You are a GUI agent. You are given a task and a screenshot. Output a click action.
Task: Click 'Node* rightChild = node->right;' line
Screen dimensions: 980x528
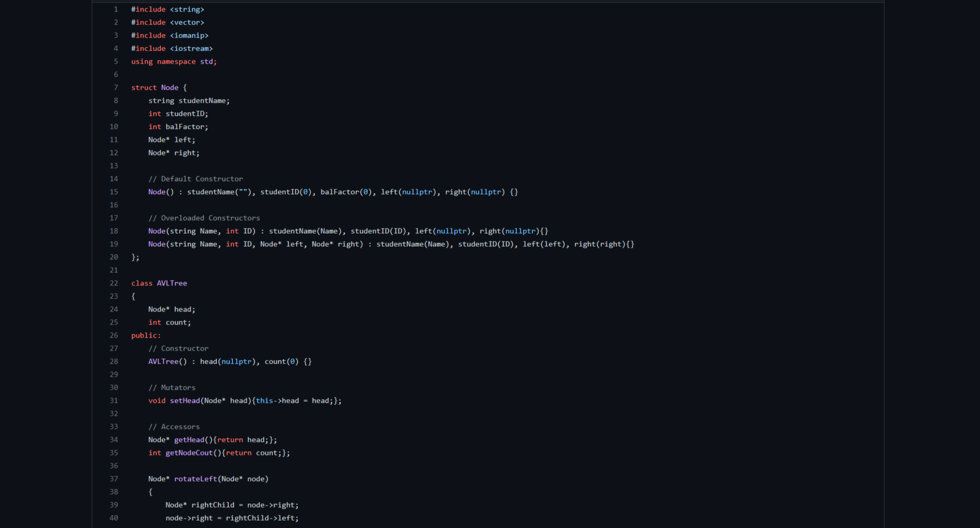(232, 505)
